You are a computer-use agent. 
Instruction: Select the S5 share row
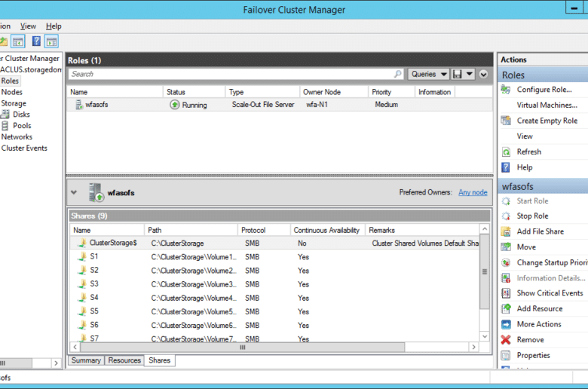pyautogui.click(x=274, y=311)
